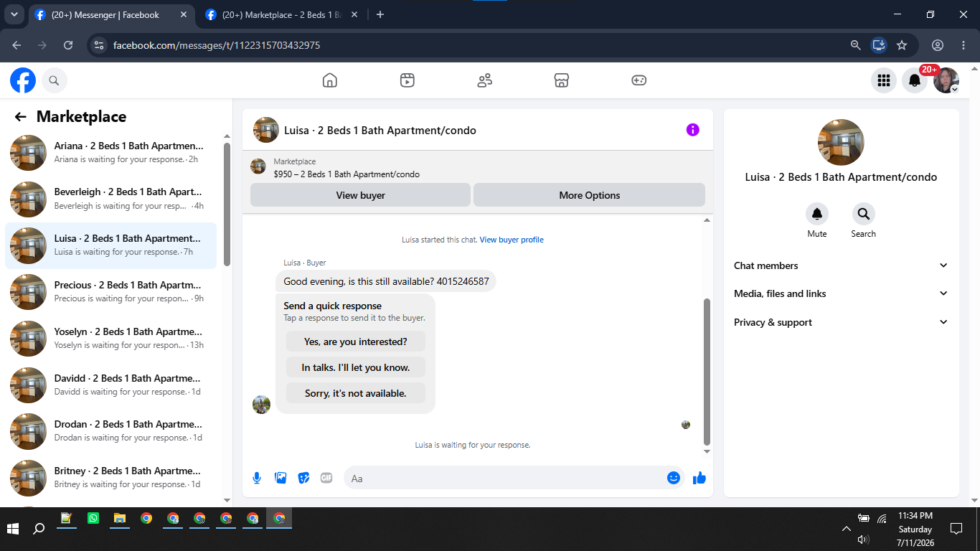This screenshot has width=980, height=551.
Task: Open the Marketplace storefront icon
Action: coord(562,80)
